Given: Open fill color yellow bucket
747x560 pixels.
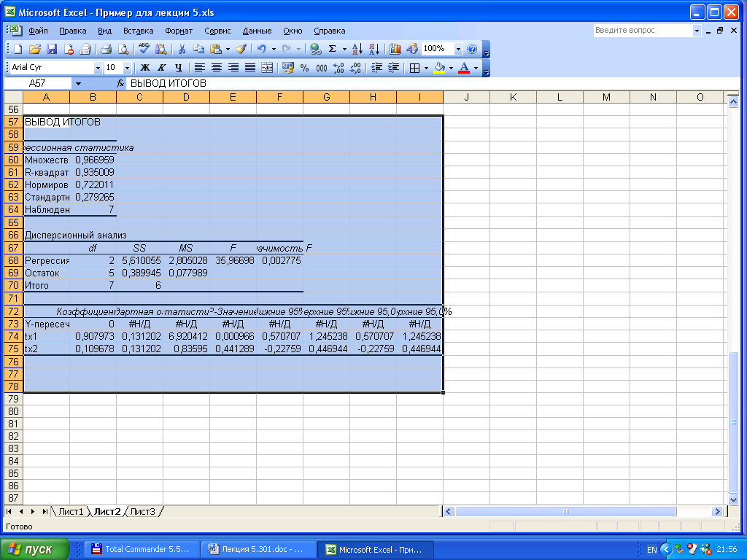Looking at the screenshot, I should click(439, 68).
